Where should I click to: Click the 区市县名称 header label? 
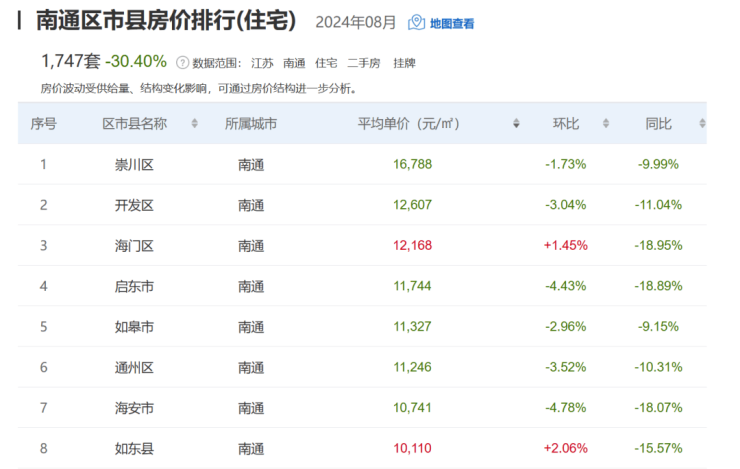point(135,124)
